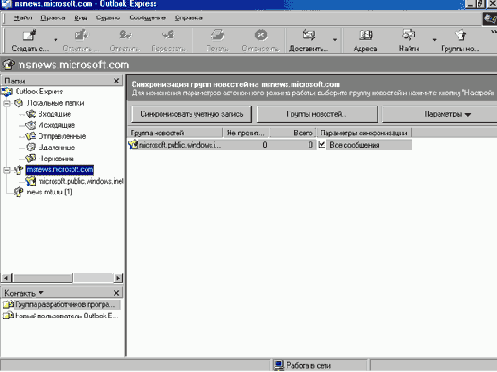This screenshot has width=497, height=372.
Task: Select microsoft.public.windows newsgroup in folder tree
Action: coord(81,181)
